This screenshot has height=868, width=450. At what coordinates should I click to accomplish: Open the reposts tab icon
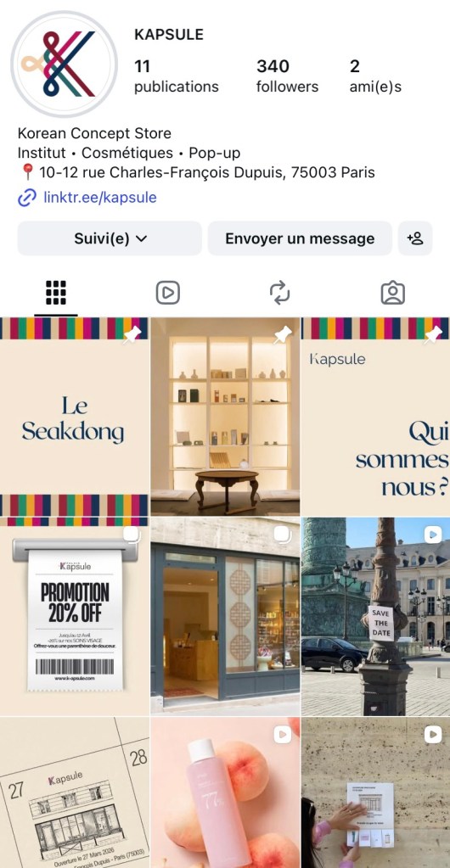(x=280, y=292)
